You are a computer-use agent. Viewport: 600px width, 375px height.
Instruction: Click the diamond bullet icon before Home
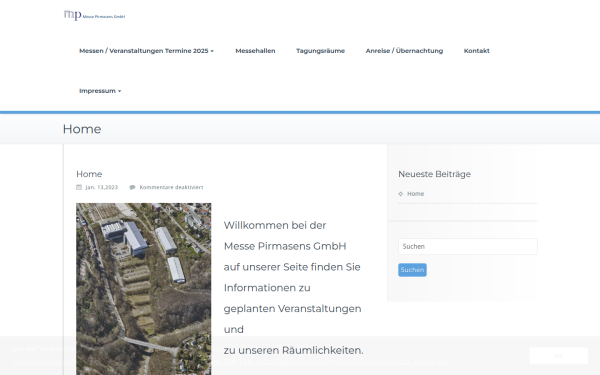(x=401, y=194)
